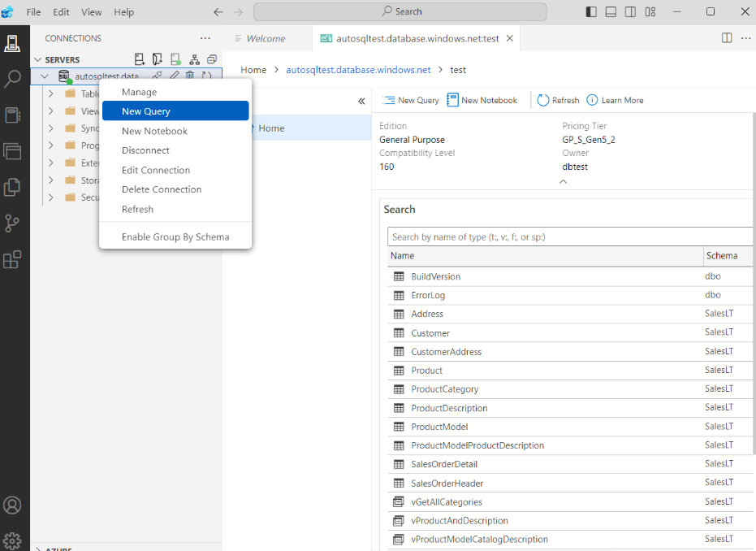Delete the connection via trash icon
The width and height of the screenshot is (756, 551).
pos(191,75)
